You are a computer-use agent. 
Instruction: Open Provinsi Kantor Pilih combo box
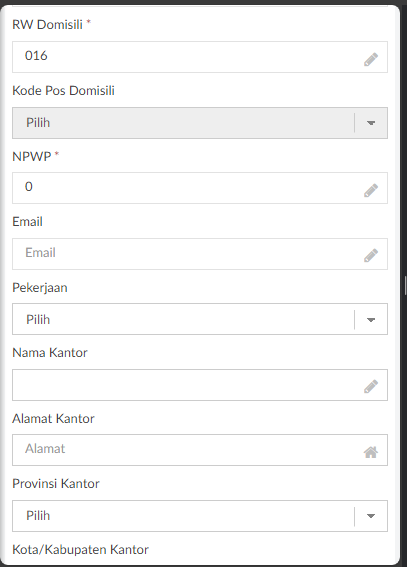[200, 516]
